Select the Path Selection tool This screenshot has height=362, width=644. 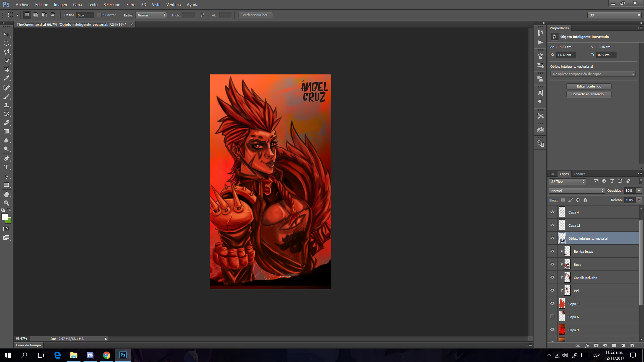click(x=6, y=176)
